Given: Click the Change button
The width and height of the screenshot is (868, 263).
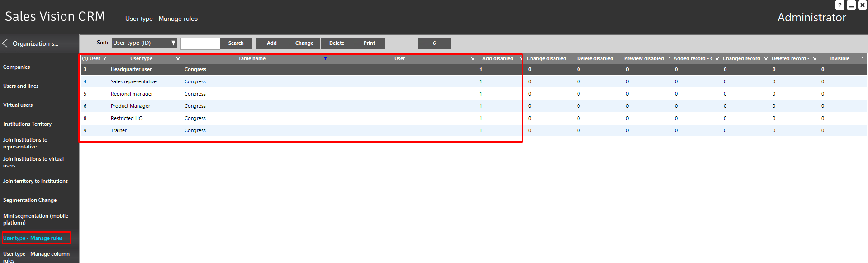Looking at the screenshot, I should tap(304, 43).
